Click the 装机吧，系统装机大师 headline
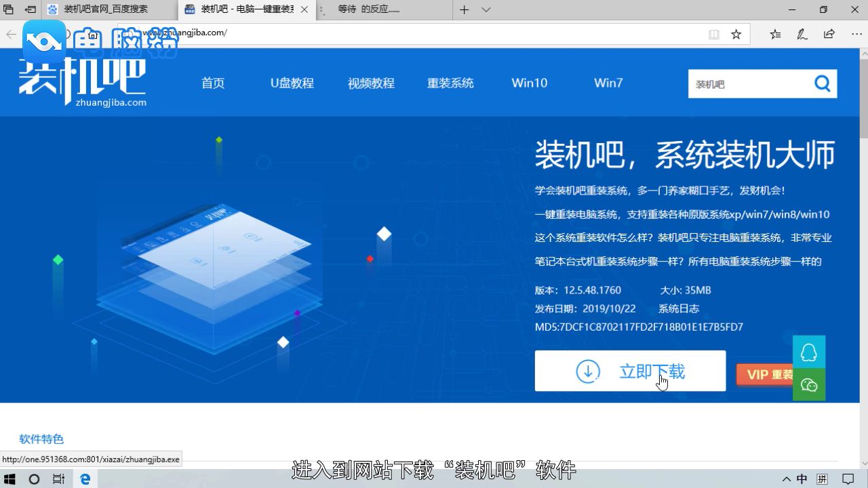This screenshot has width=868, height=488. click(x=685, y=155)
